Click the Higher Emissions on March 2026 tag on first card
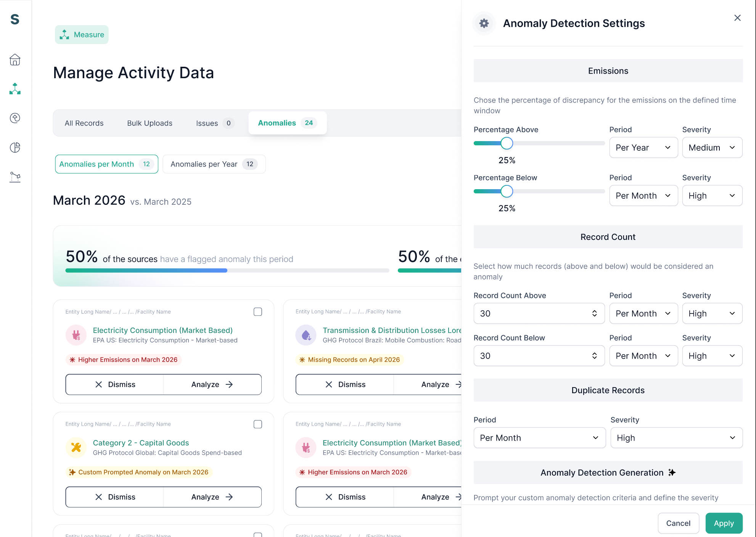Screen dimensions: 756x537 (x=124, y=360)
